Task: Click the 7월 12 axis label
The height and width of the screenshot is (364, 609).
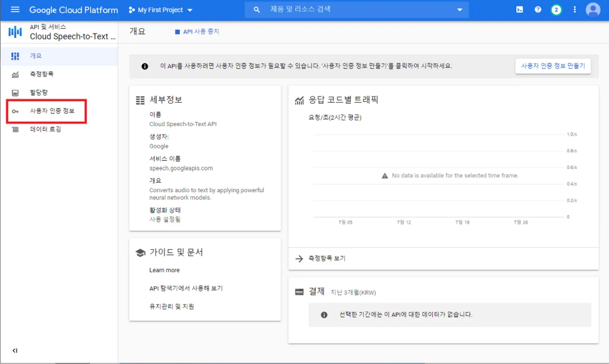Action: click(x=404, y=223)
